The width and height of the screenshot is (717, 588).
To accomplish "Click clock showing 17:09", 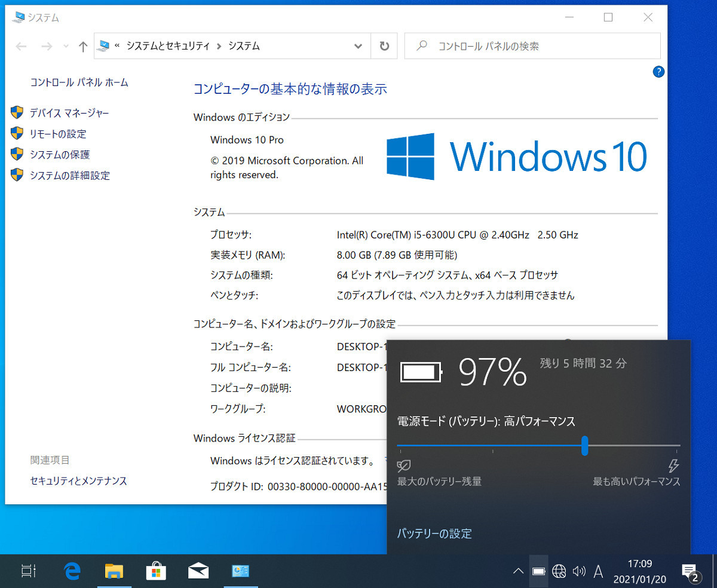I will tap(640, 563).
